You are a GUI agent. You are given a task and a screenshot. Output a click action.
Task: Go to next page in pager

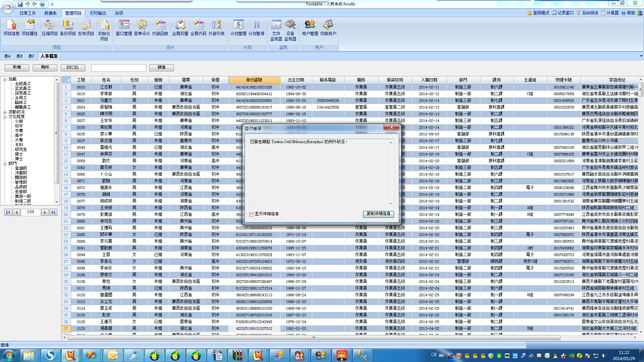click(x=45, y=212)
